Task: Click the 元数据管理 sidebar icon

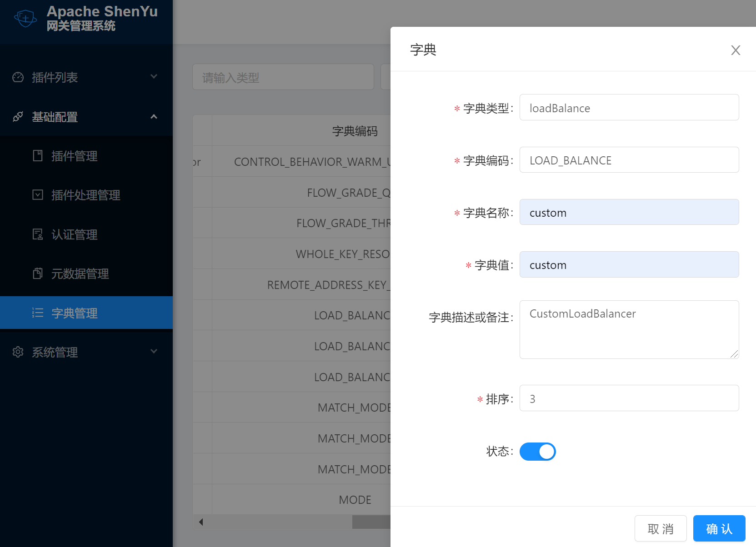Action: pos(38,273)
